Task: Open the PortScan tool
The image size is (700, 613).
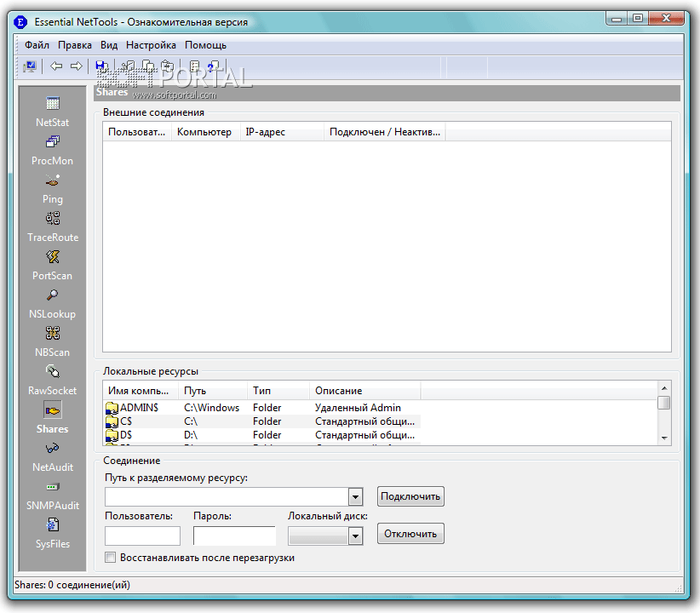Action: (x=52, y=266)
